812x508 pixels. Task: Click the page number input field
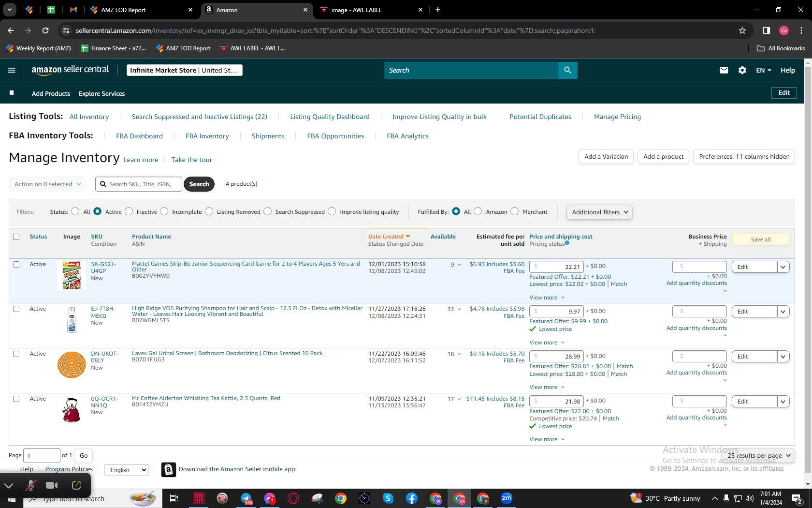click(x=42, y=455)
